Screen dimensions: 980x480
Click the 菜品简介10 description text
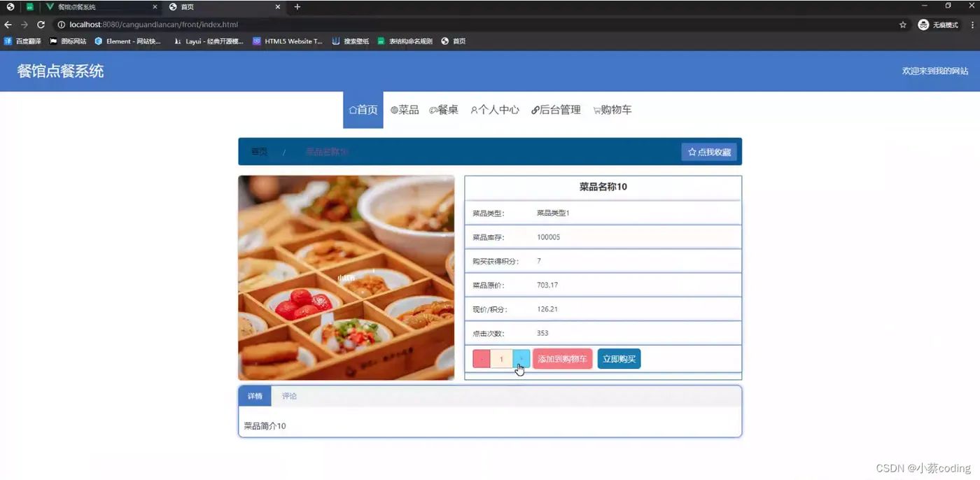265,425
